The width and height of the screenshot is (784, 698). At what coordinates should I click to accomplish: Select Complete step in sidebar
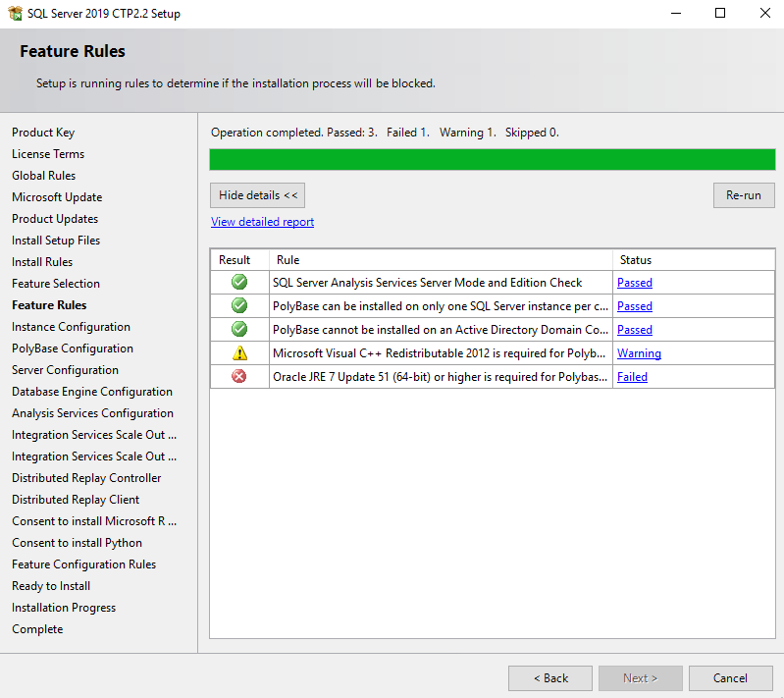point(37,629)
